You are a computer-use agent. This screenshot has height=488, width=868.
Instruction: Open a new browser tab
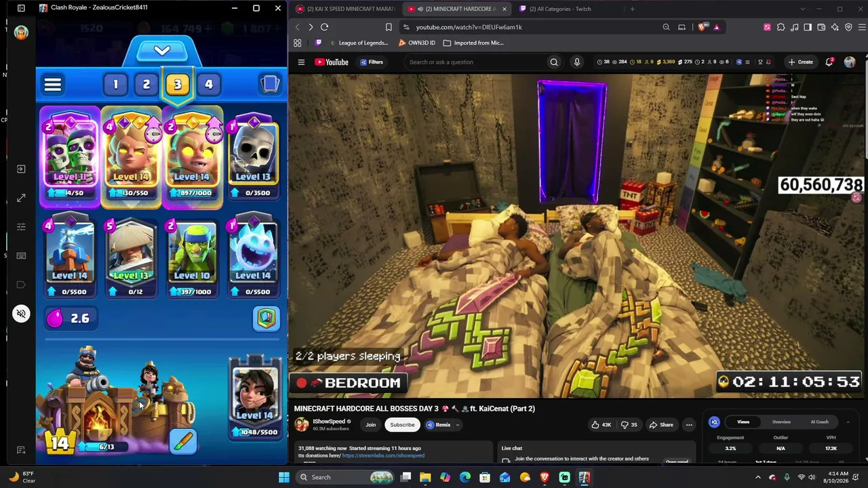coord(632,9)
